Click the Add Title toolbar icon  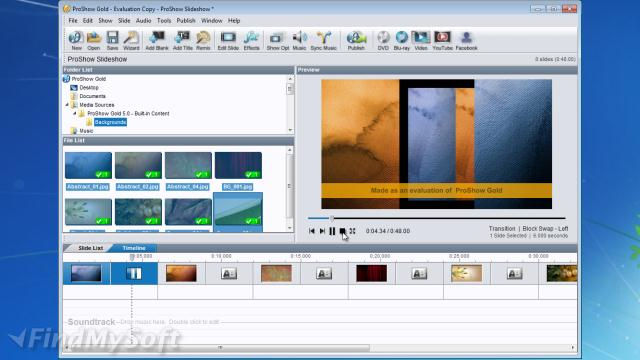182,41
